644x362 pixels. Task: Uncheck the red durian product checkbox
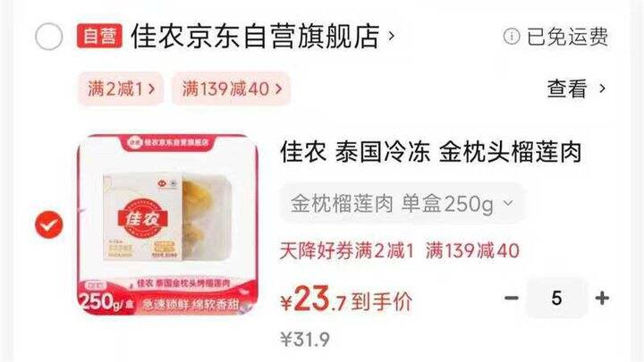coord(49,224)
